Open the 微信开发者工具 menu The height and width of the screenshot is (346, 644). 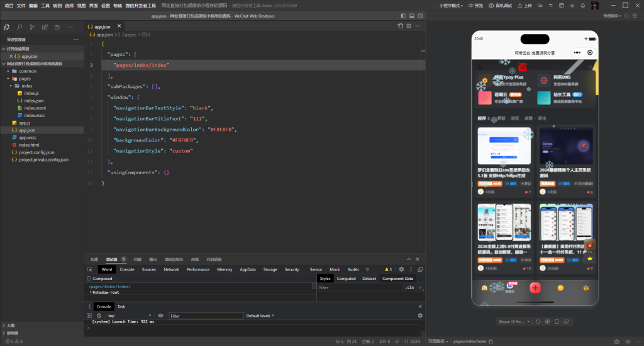click(141, 5)
